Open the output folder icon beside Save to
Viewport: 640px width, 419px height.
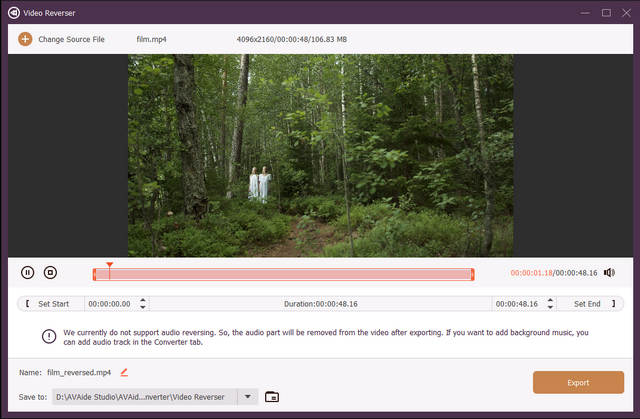pos(272,397)
